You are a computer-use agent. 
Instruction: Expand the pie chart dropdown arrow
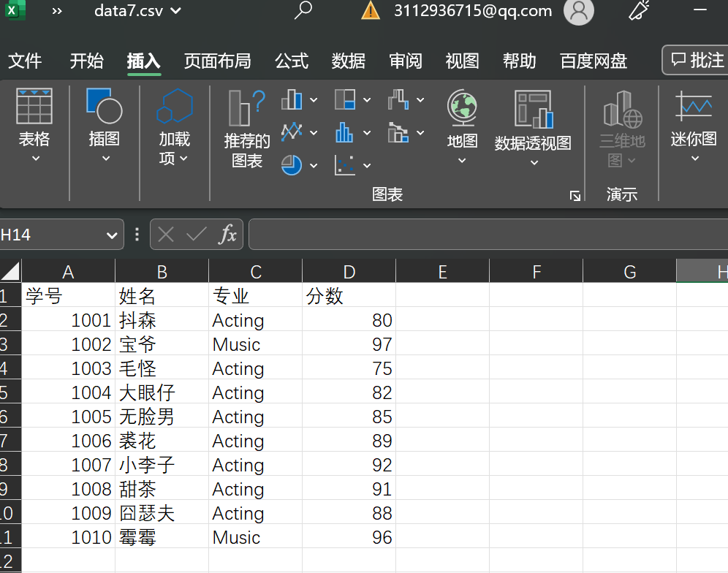[314, 165]
